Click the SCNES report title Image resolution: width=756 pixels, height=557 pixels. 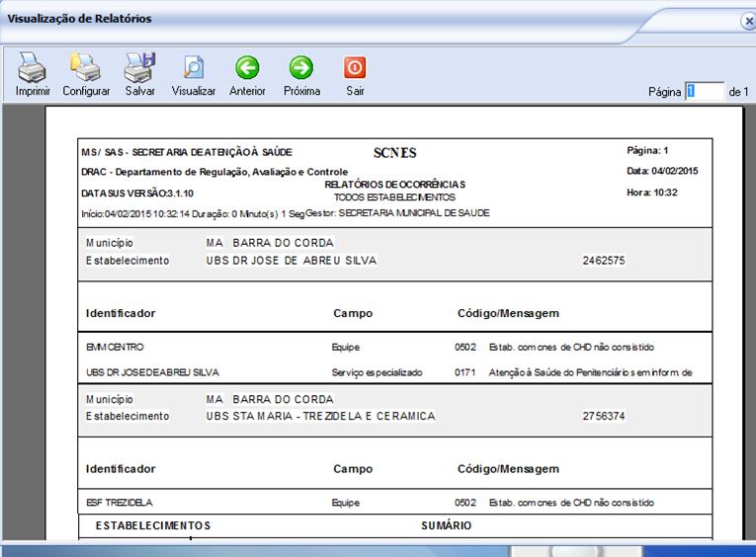(395, 153)
